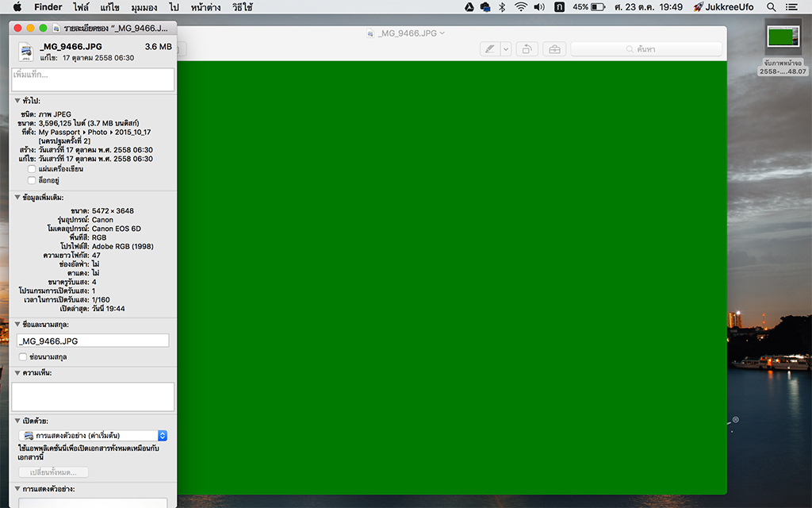Click the 5472 × 3648 dimensions value
Image resolution: width=812 pixels, height=508 pixels.
pyautogui.click(x=113, y=211)
